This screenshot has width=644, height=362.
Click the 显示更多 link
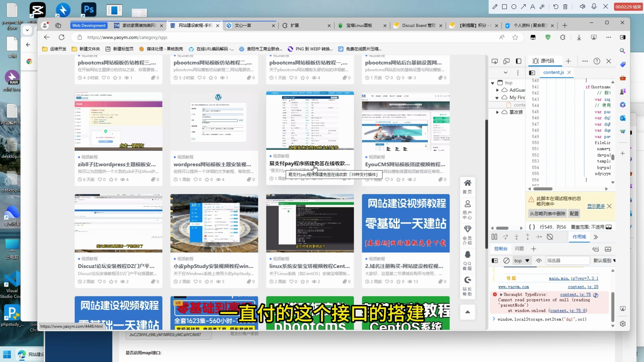596,206
